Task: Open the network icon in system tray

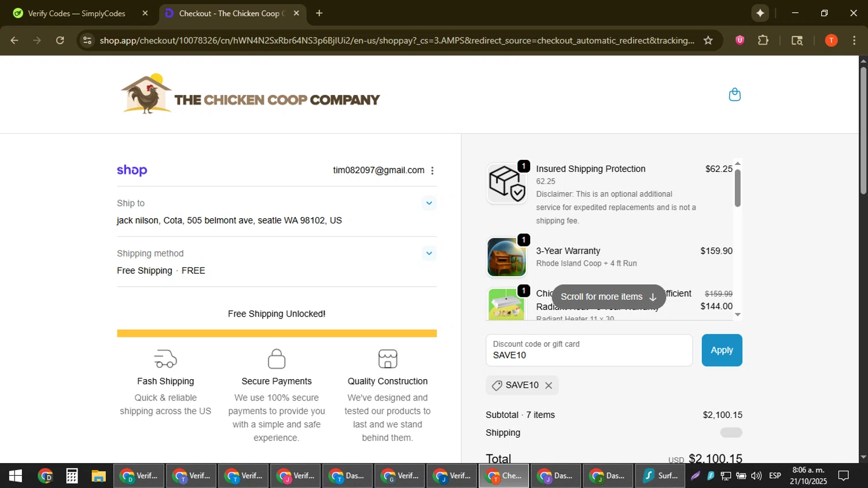Action: click(726, 476)
